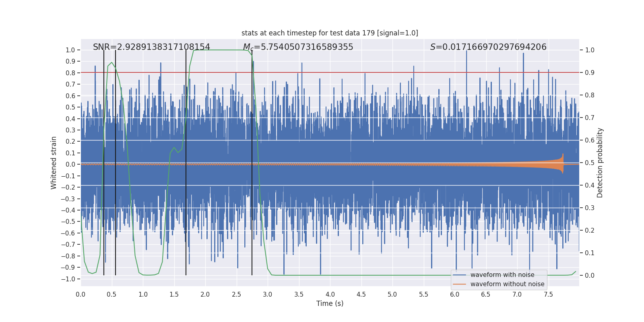Click the 'Whitened strain' y-axis label
The image size is (644, 322).
coord(54,163)
